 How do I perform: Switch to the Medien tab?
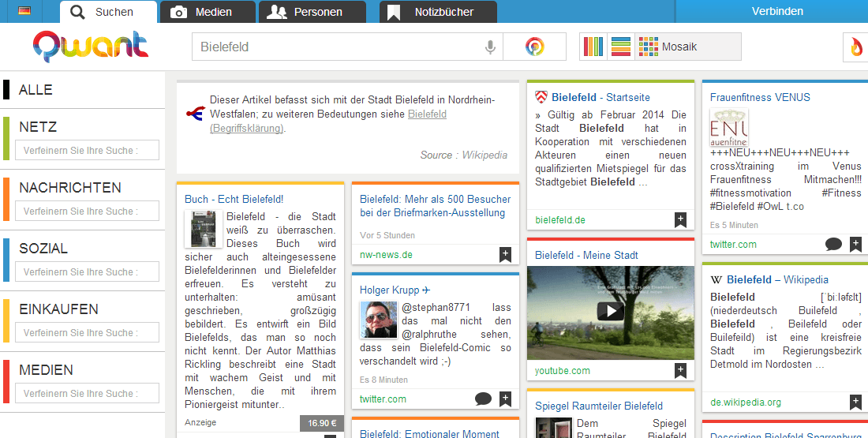point(208,12)
